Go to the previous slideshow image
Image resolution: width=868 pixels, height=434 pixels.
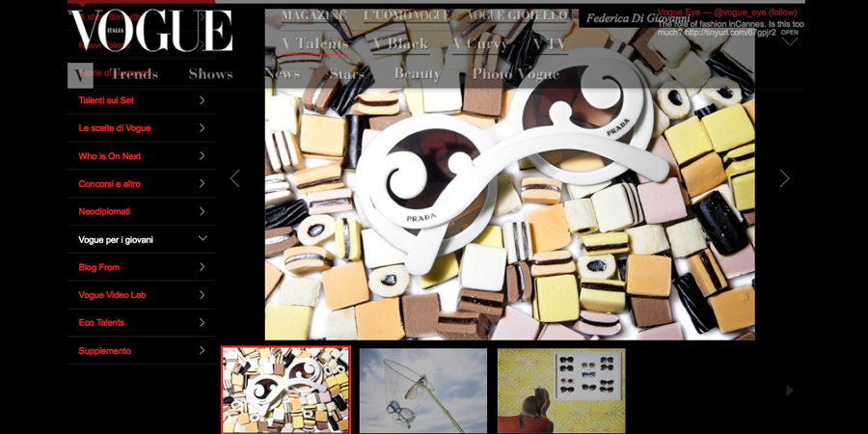click(234, 178)
